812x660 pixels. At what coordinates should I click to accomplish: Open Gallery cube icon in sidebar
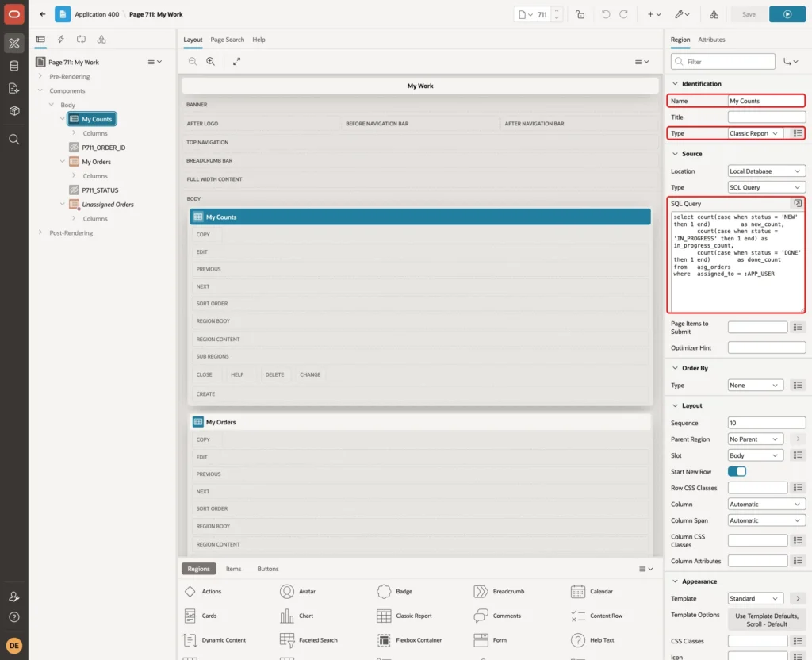tap(14, 110)
